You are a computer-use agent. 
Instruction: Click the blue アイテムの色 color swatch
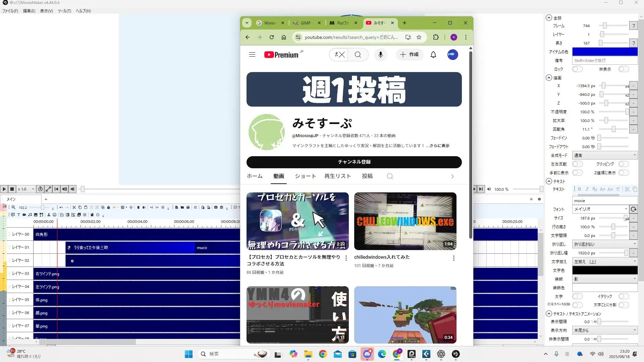pyautogui.click(x=604, y=52)
